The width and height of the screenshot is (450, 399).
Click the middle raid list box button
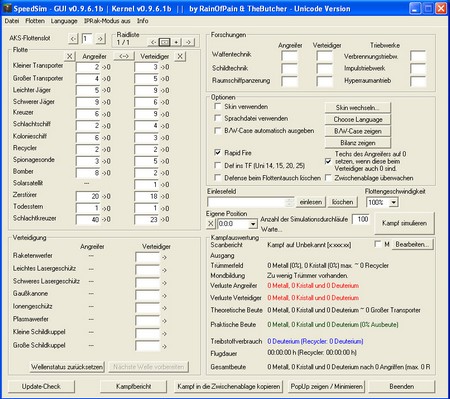[x=164, y=42]
